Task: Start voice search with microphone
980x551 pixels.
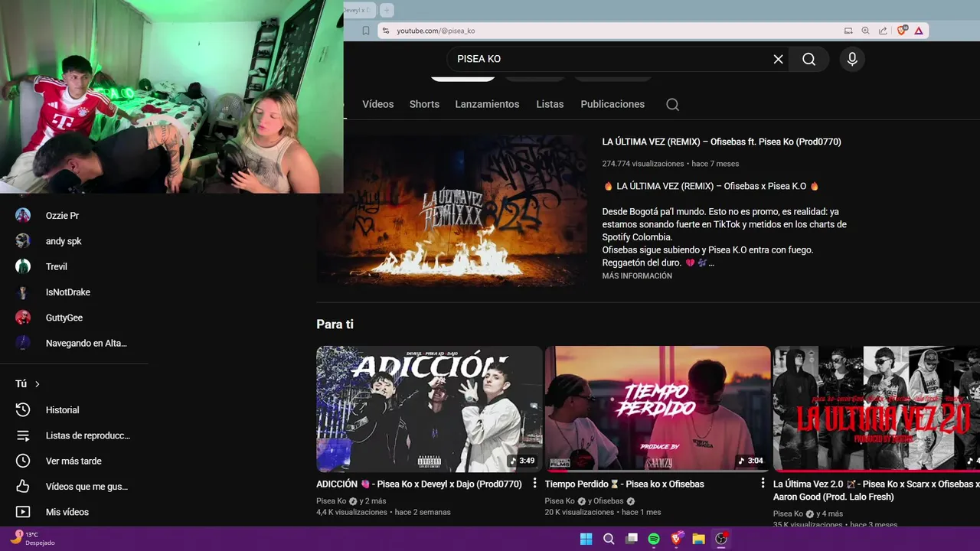Action: [x=852, y=59]
